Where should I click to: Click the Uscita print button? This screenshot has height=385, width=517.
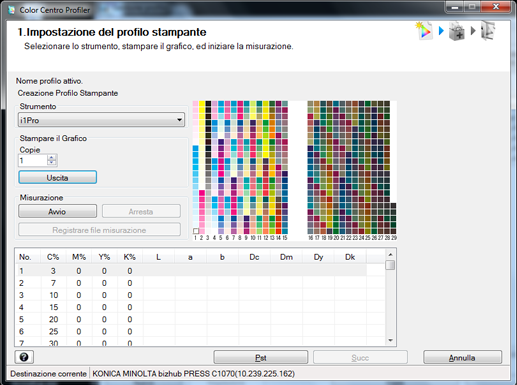(x=58, y=177)
